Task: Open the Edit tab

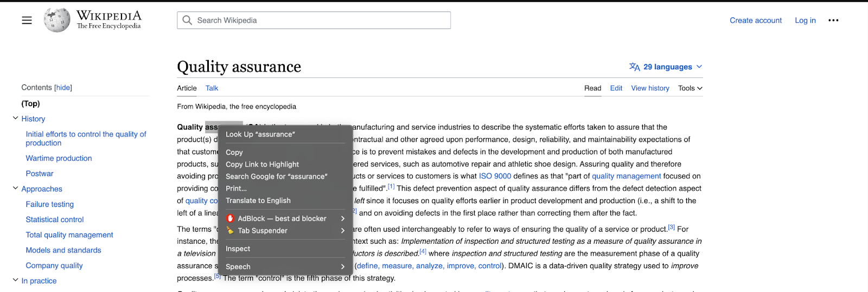Action: tap(616, 88)
